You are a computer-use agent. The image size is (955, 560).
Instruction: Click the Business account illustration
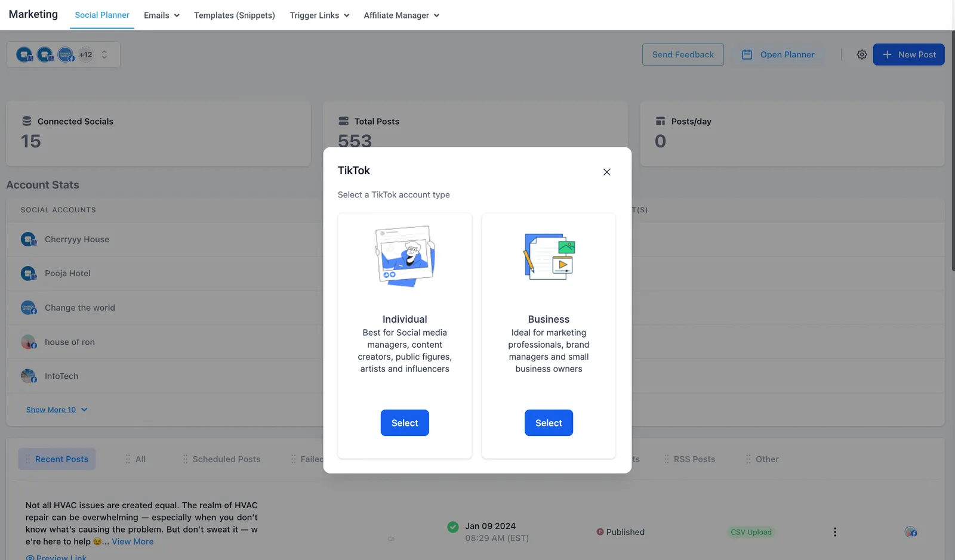point(549,256)
